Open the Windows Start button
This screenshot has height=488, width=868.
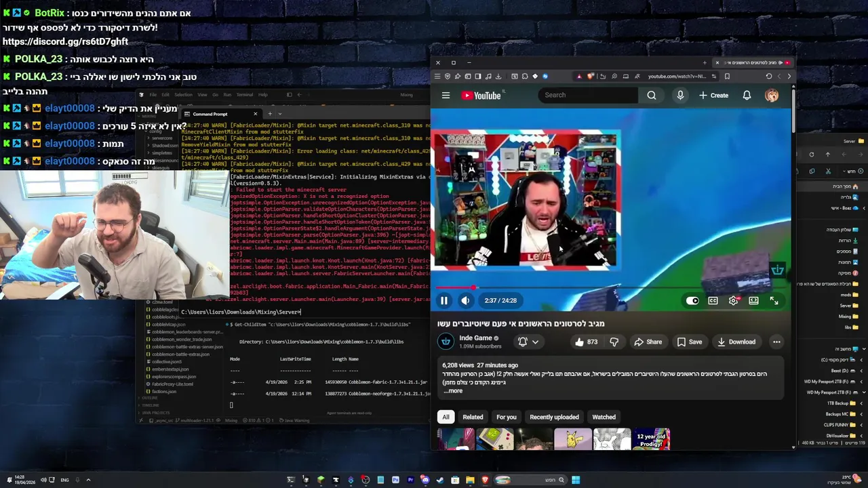(x=576, y=480)
